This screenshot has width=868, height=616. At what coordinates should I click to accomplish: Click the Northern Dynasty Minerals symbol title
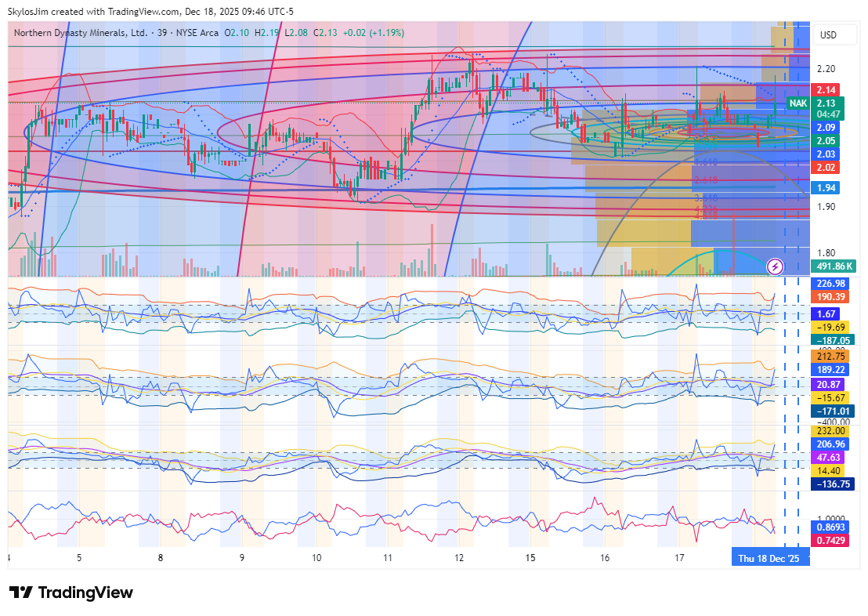point(81,33)
